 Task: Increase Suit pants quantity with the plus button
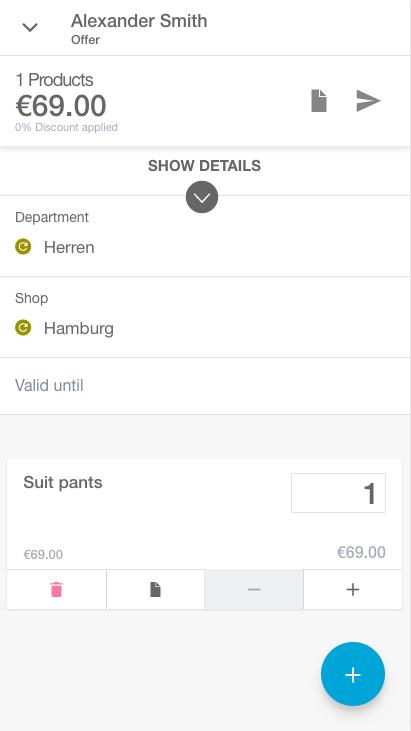[353, 590]
